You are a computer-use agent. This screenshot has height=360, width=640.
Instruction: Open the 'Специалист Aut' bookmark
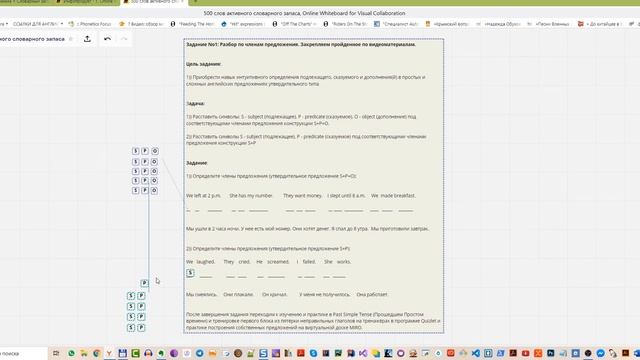(x=396, y=24)
